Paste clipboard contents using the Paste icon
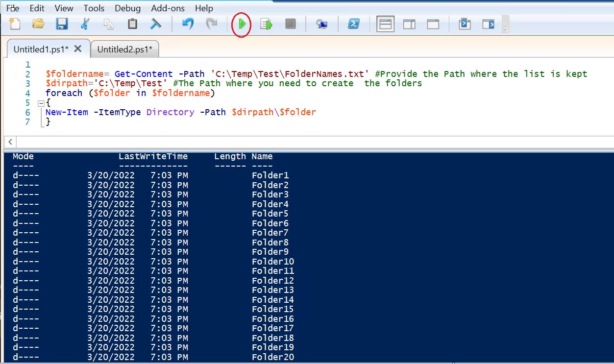 [132, 24]
